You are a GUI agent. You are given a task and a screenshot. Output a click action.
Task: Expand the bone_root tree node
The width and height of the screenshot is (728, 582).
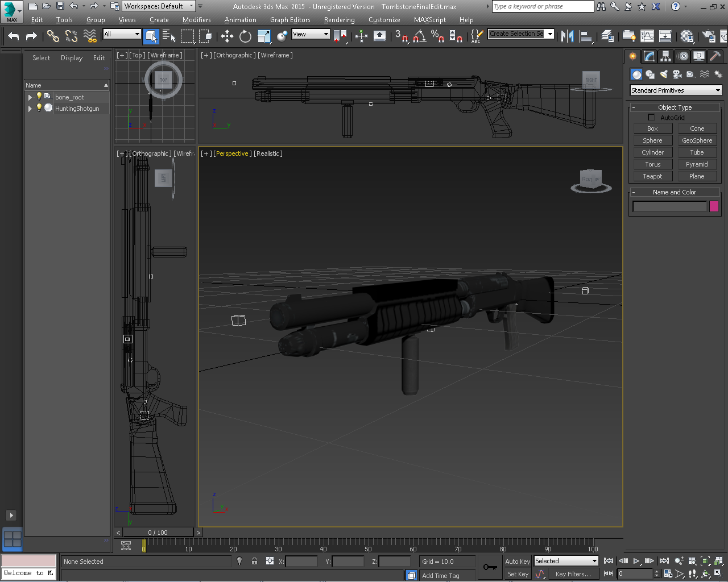pyautogui.click(x=30, y=97)
